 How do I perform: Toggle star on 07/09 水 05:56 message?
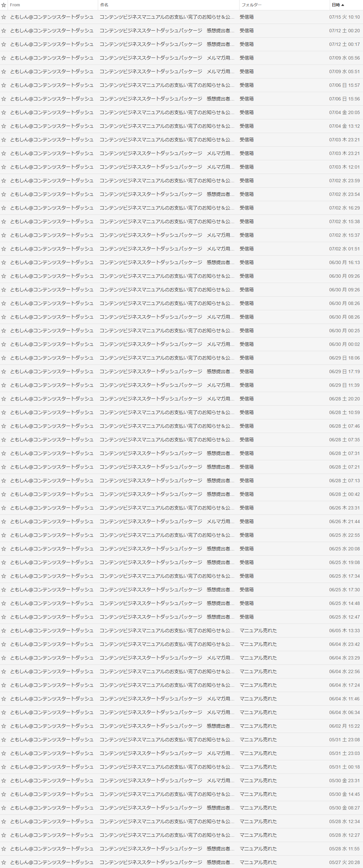[x=4, y=58]
